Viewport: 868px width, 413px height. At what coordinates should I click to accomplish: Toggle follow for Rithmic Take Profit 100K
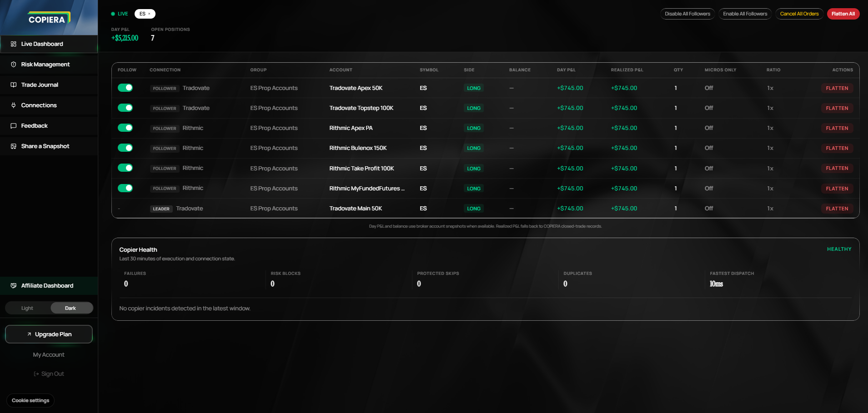pyautogui.click(x=125, y=168)
